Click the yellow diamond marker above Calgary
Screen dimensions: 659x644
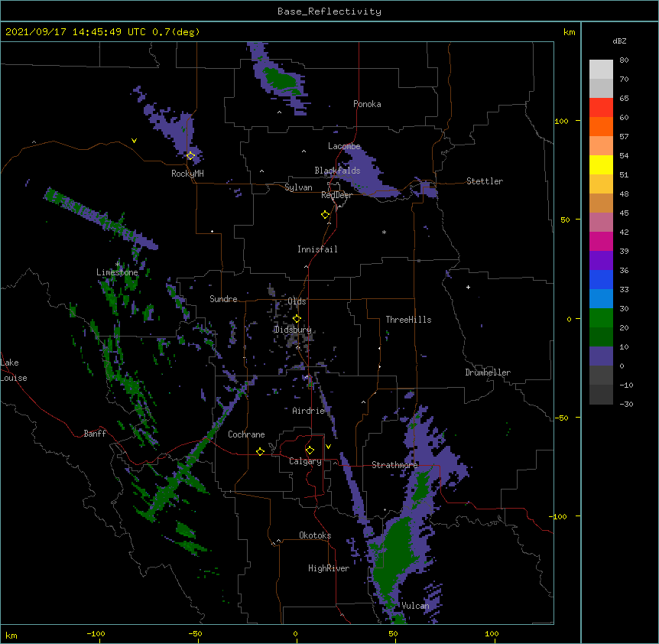(310, 450)
